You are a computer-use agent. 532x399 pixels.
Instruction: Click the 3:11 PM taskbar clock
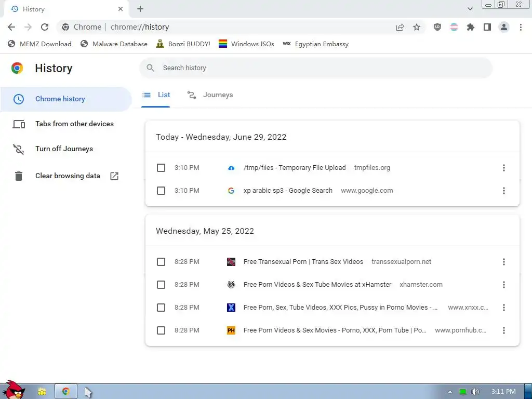click(x=503, y=392)
